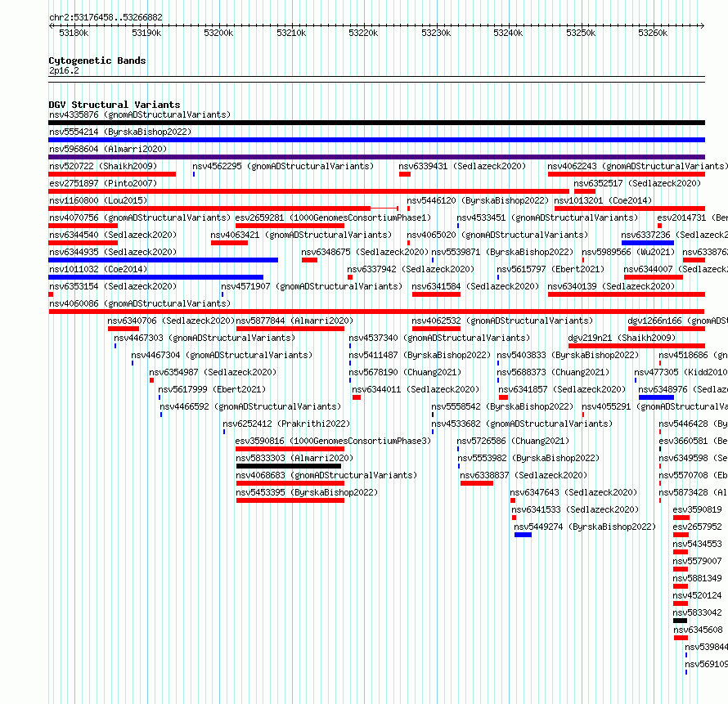This screenshot has height=704, width=728.
Task: Click nsv5617999 (Ebert2021) label
Action: (212, 389)
